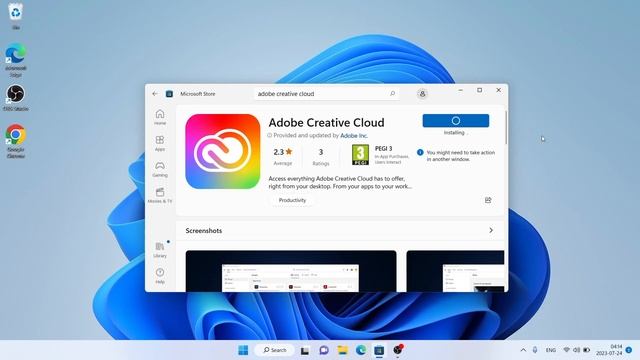Open the second app screenshot thumbnail

coord(455,271)
